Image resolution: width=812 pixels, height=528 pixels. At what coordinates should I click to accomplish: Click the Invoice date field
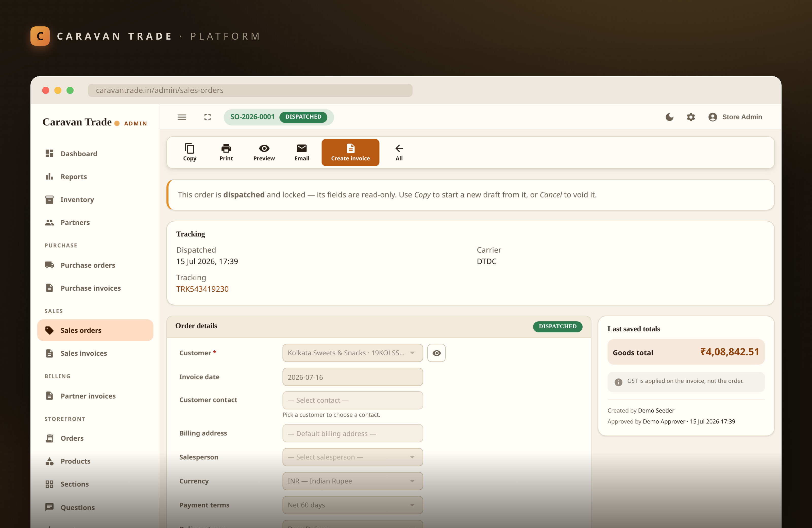pyautogui.click(x=352, y=377)
